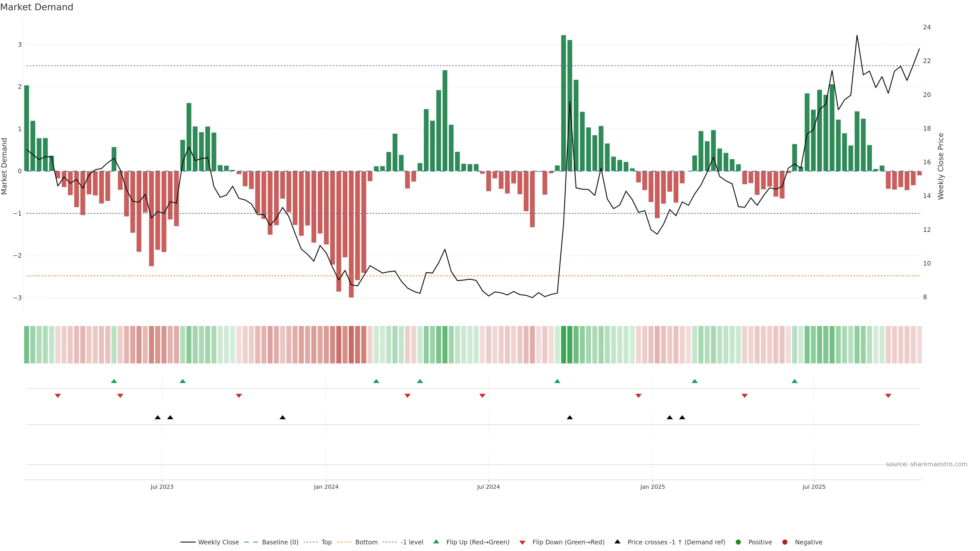
Task: Click the green Positive circle in legend
Action: pyautogui.click(x=738, y=542)
